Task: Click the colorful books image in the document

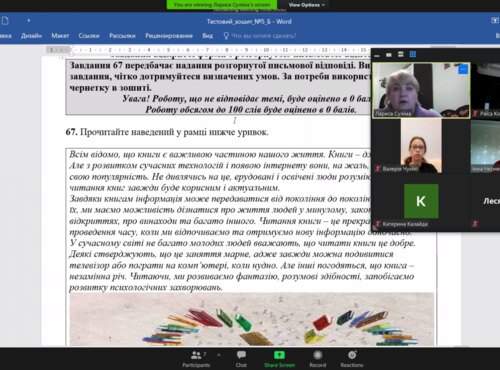Action: pos(252,319)
